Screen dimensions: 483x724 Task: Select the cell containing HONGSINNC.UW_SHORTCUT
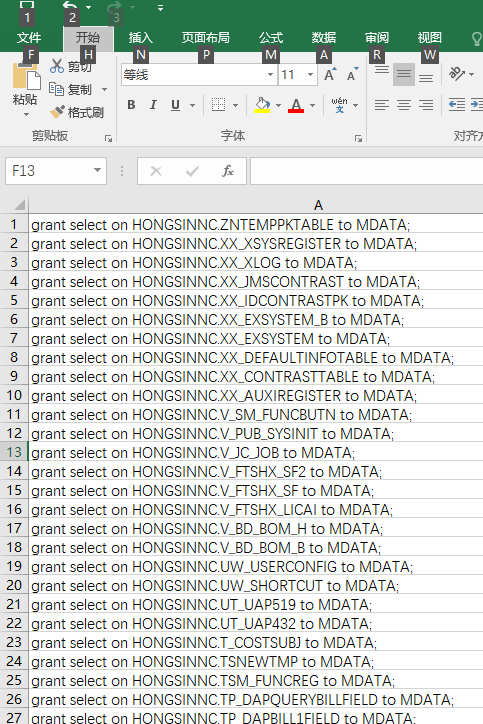tap(256, 585)
